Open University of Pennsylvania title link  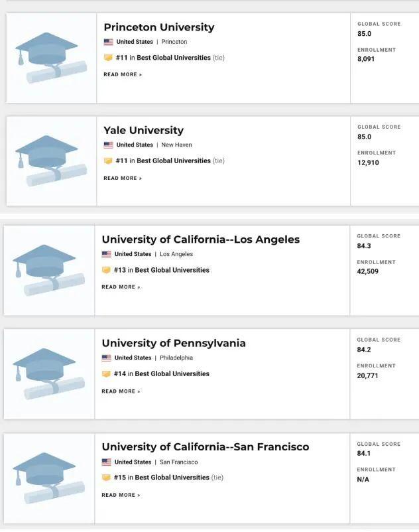click(174, 343)
